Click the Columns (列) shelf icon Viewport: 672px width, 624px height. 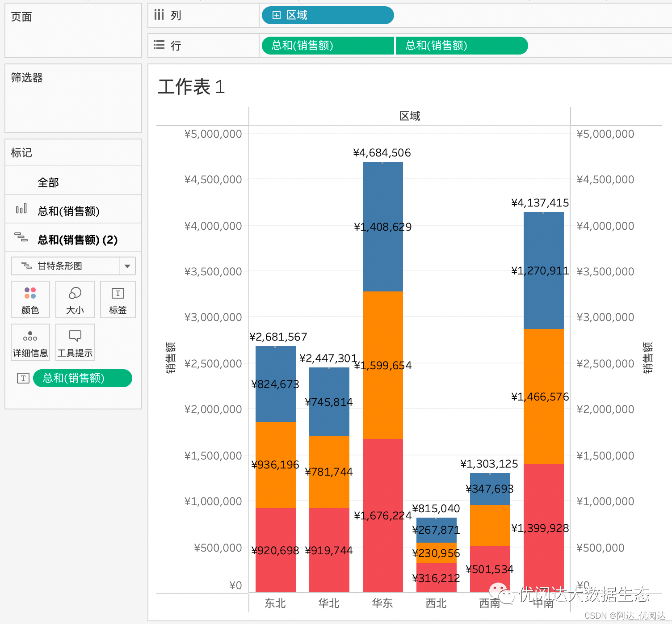159,15
